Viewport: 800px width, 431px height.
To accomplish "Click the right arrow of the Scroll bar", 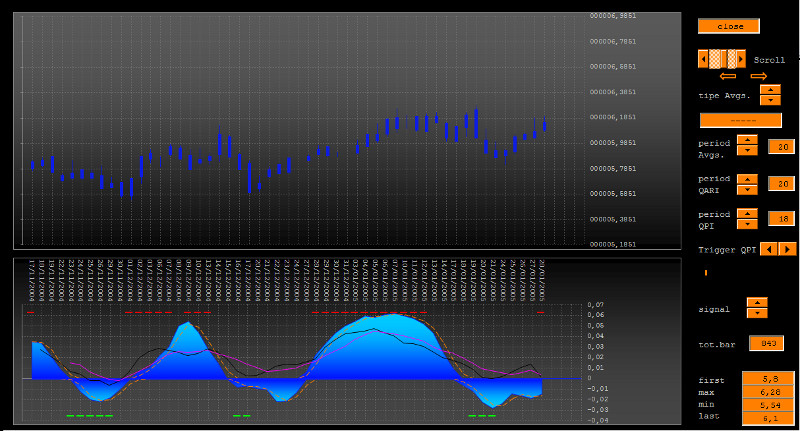I will [741, 59].
